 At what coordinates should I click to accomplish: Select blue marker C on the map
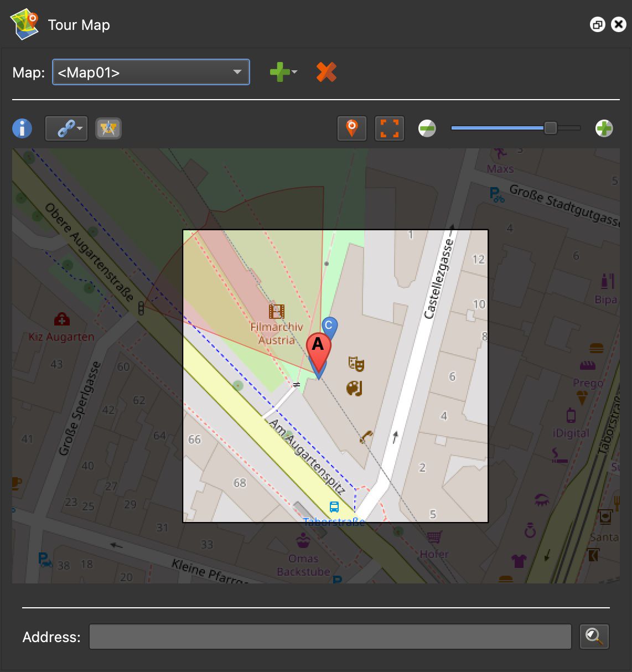click(329, 327)
